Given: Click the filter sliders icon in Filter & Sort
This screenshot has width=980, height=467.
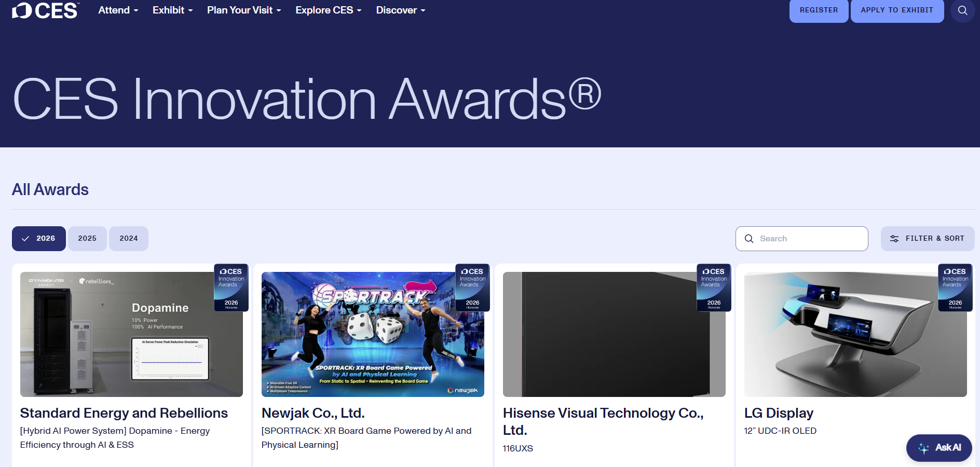Looking at the screenshot, I should pyautogui.click(x=894, y=239).
